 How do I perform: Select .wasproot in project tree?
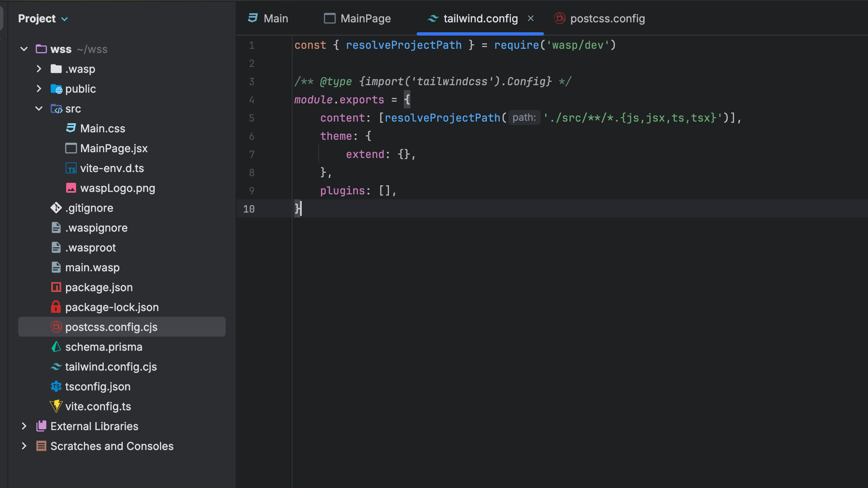coord(122,248)
